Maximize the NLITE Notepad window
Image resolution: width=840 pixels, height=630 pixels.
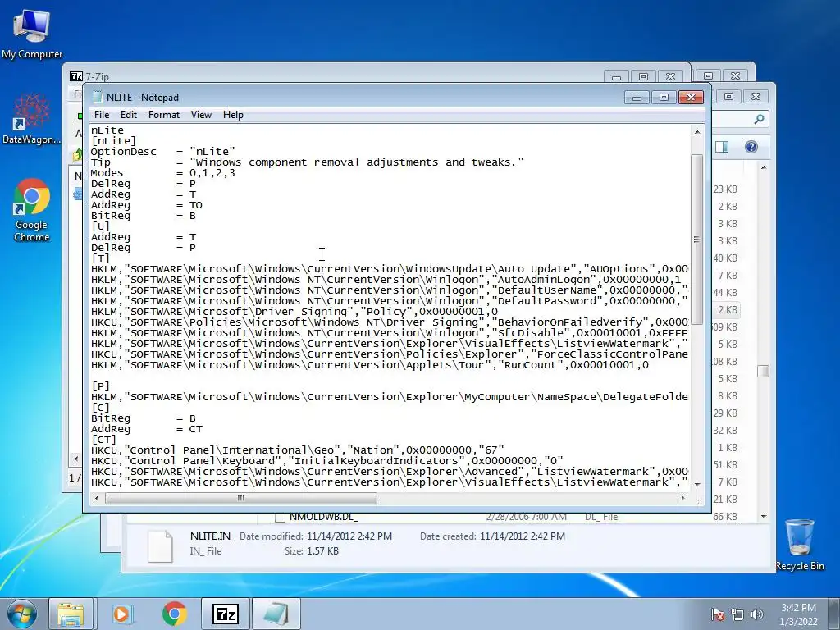click(664, 97)
